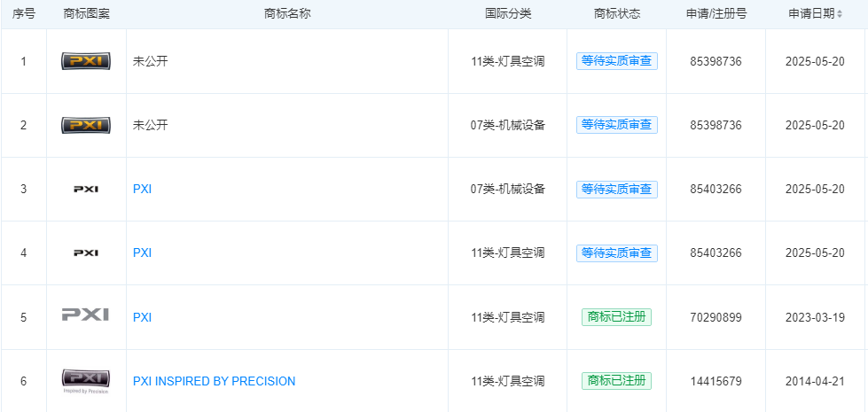
Task: Open the 'Inspired by Precision' logo image
Action: point(86,380)
